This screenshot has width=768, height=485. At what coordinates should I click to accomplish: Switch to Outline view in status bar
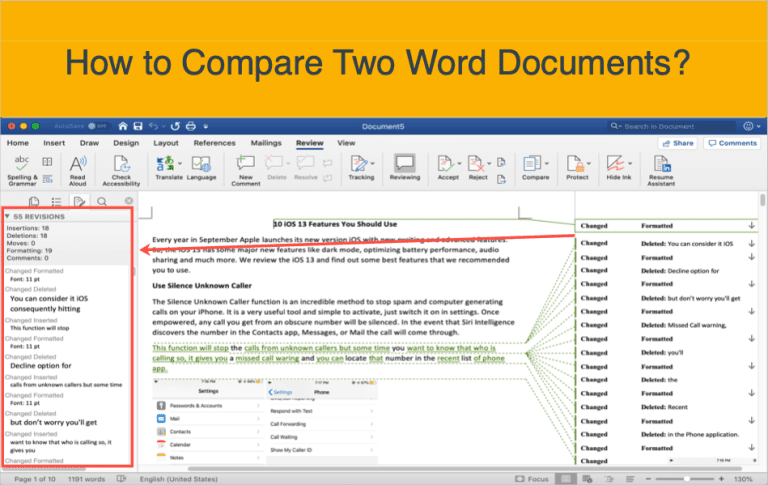click(609, 479)
